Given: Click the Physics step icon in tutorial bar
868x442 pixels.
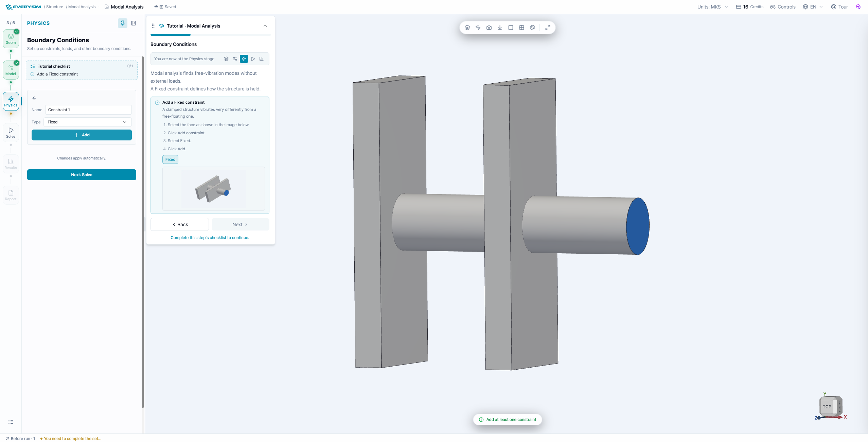Looking at the screenshot, I should click(x=244, y=59).
